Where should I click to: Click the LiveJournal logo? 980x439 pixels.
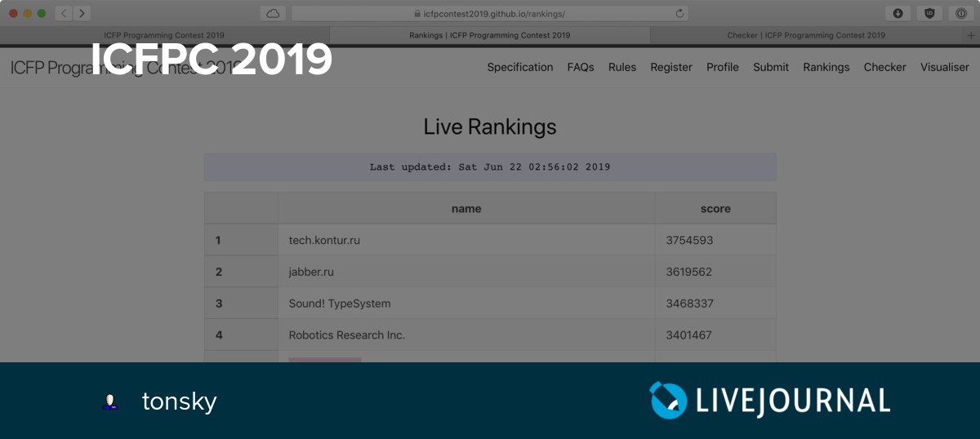pos(769,401)
